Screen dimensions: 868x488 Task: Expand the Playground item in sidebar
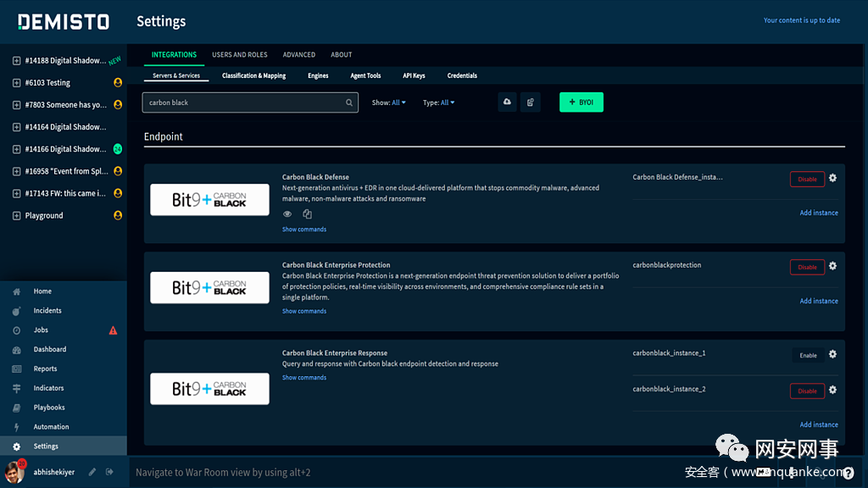pyautogui.click(x=17, y=215)
